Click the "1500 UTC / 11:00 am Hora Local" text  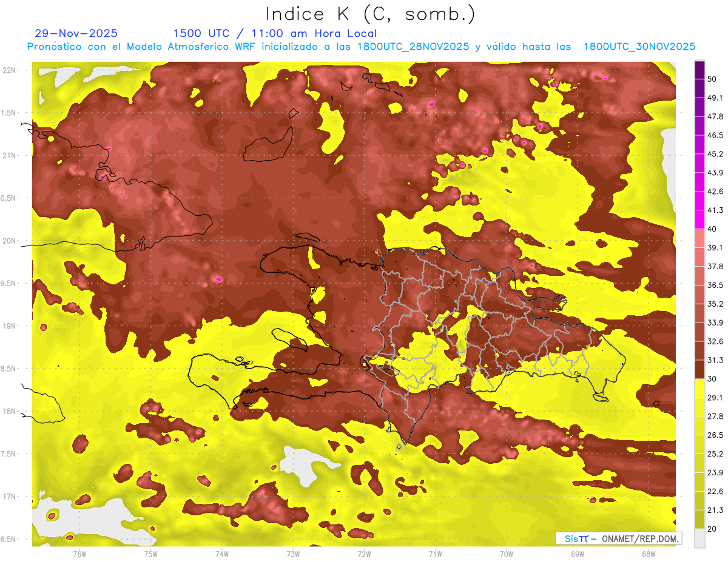point(274,33)
